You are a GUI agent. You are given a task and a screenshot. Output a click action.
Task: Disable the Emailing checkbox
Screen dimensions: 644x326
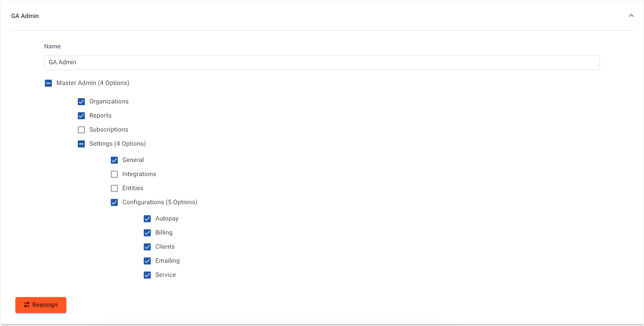147,261
